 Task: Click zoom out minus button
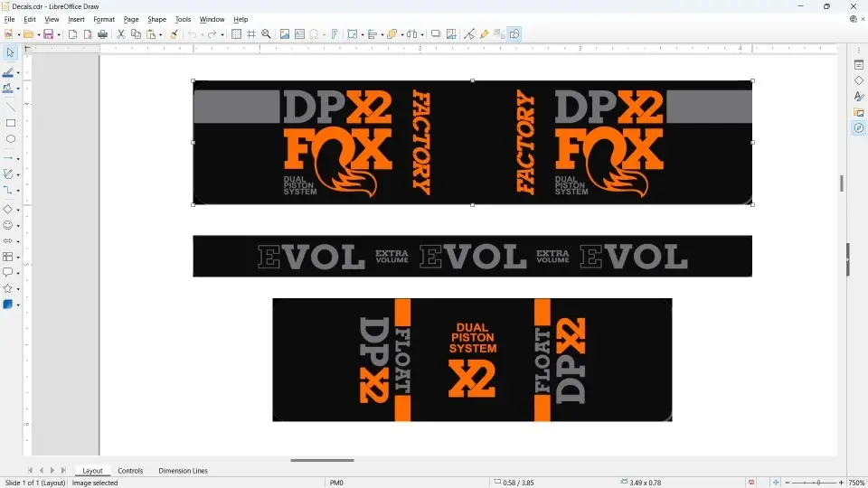(x=788, y=483)
